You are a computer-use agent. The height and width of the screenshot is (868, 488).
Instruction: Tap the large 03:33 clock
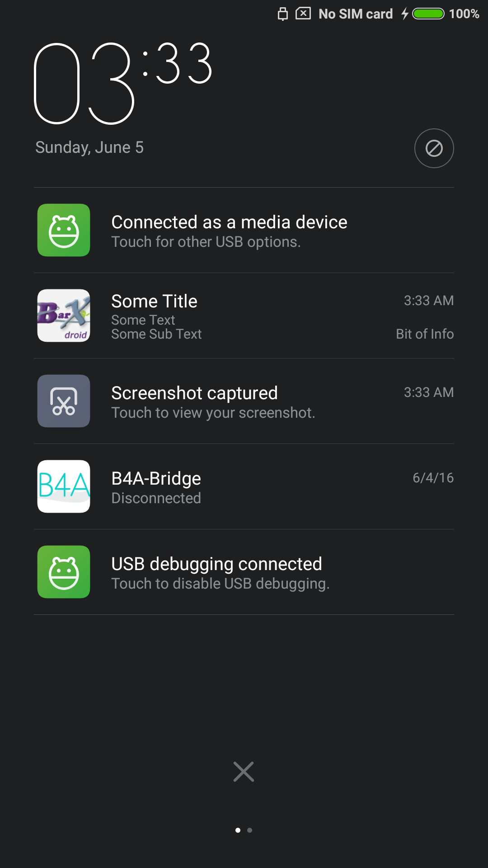click(122, 83)
